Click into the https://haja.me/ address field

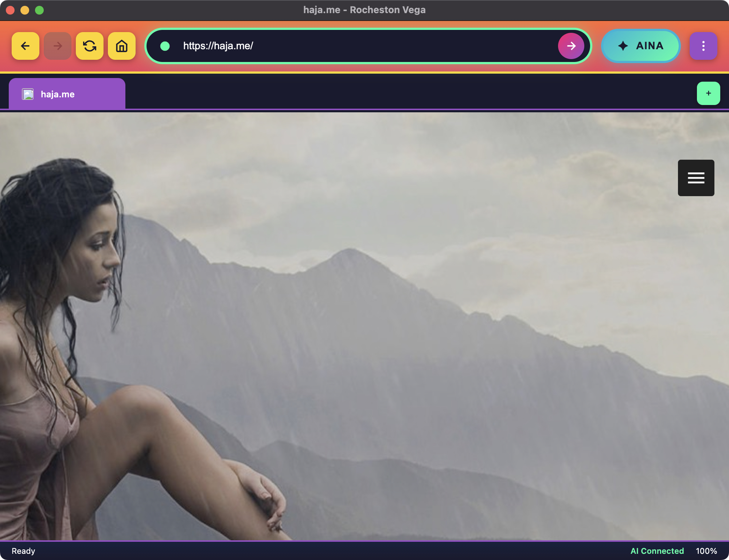tap(364, 46)
